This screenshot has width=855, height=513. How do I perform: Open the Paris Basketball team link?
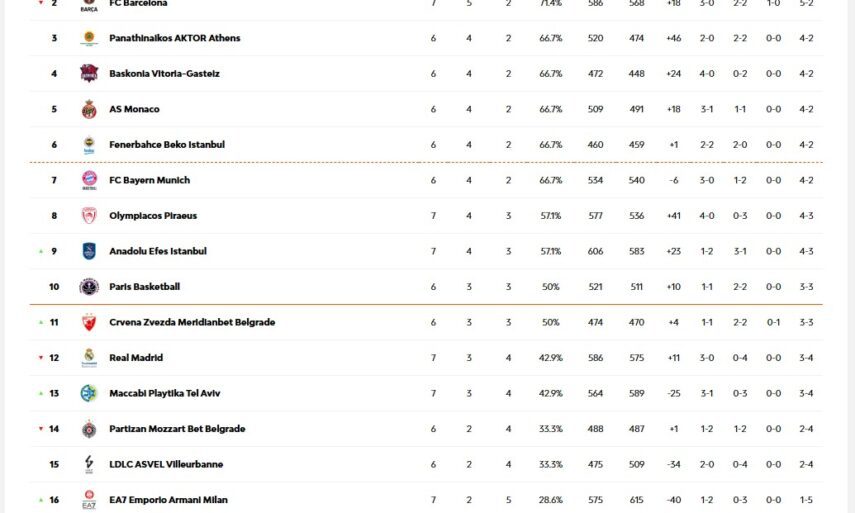144,287
